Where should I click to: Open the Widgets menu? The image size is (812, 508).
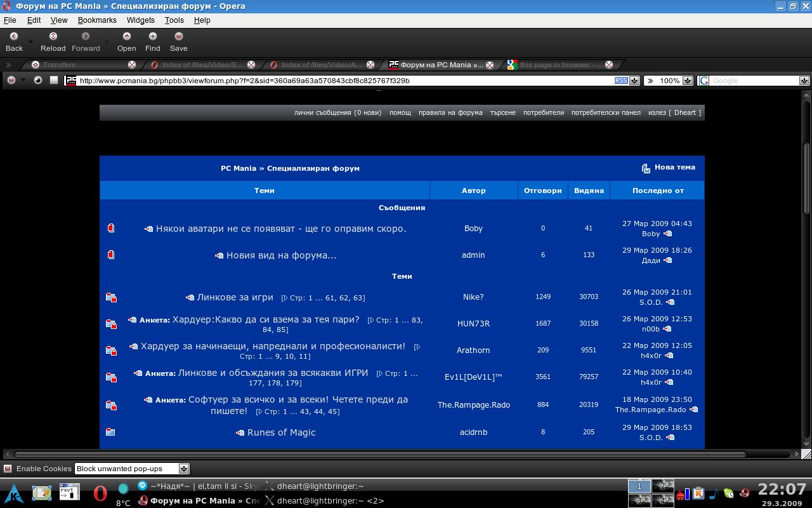[x=140, y=20]
